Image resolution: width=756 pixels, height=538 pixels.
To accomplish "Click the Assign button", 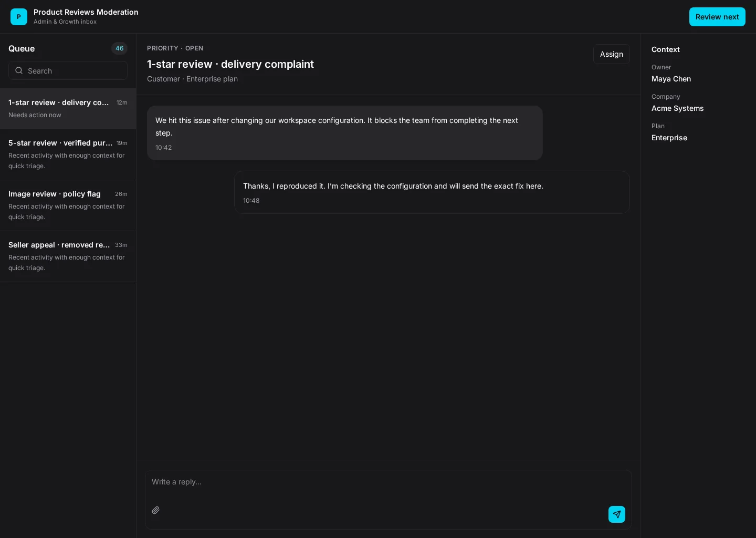I will (x=612, y=54).
